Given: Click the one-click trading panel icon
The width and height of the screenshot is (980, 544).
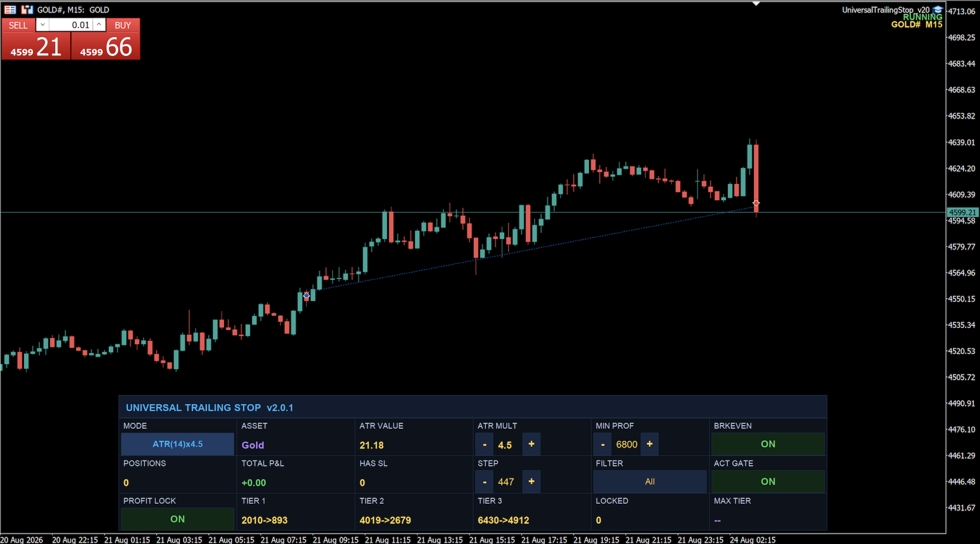Looking at the screenshot, I should point(10,9).
